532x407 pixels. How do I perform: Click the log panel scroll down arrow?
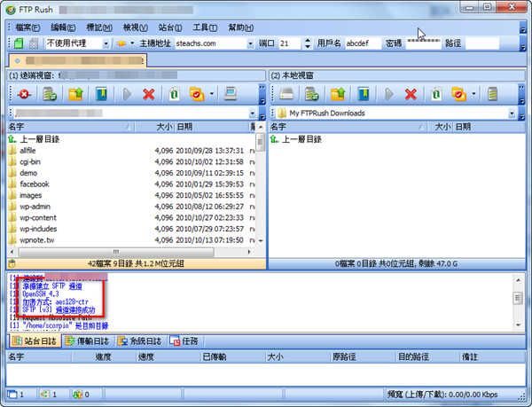pyautogui.click(x=518, y=325)
